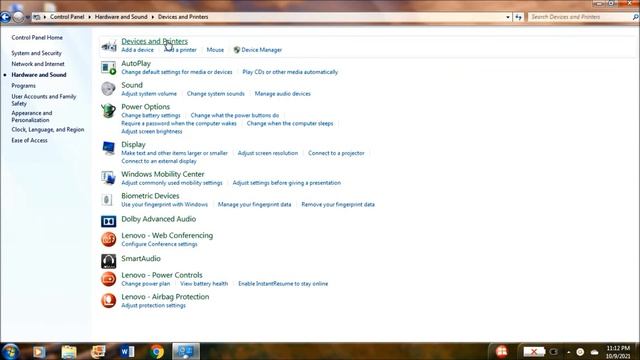
Task: Click the SmartAudio headphones icon
Action: (x=109, y=261)
